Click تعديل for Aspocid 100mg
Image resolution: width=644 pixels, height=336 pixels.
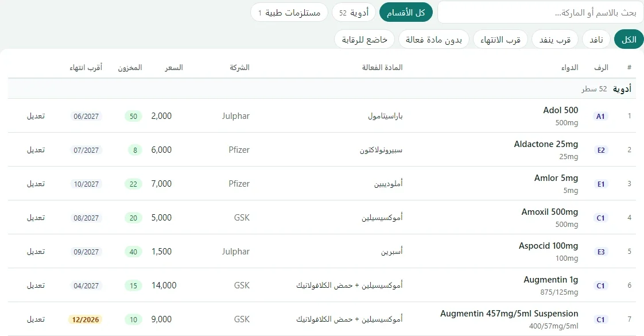coord(36,252)
